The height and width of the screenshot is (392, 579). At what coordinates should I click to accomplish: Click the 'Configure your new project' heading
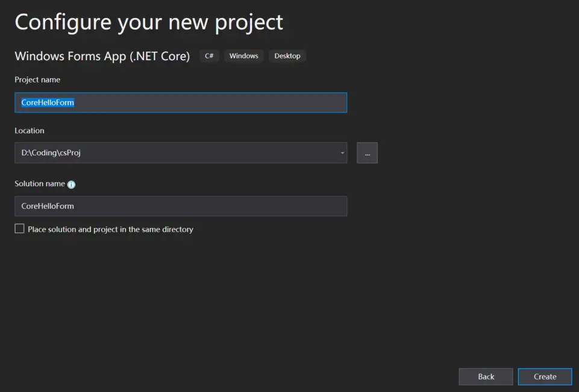[x=149, y=22]
